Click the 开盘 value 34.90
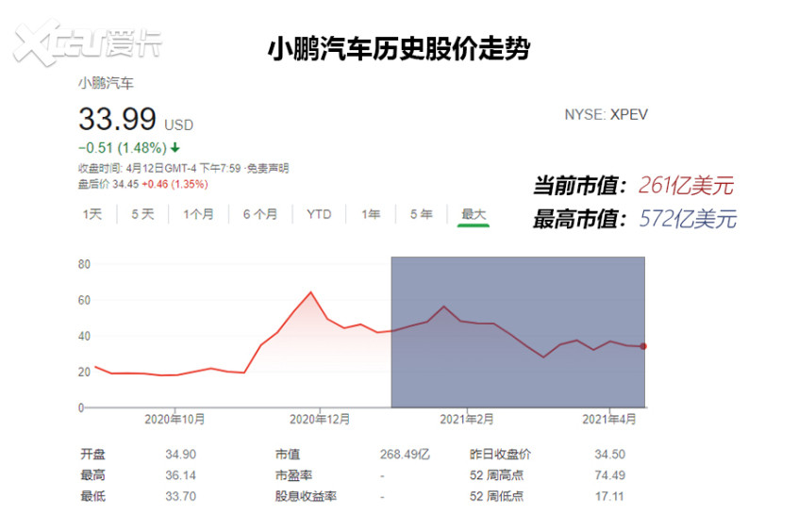Screen dimensions: 798x532 [181, 454]
